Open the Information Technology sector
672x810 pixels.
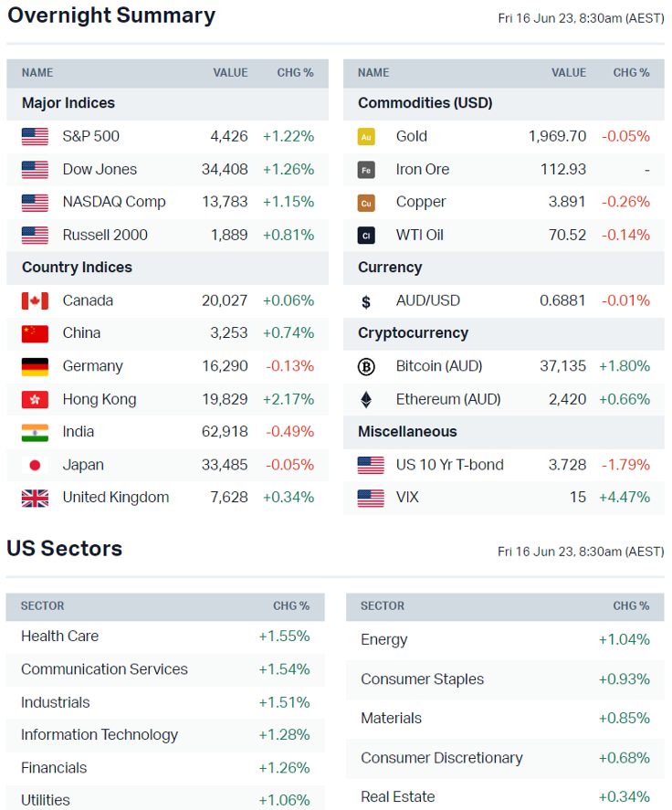(x=100, y=735)
